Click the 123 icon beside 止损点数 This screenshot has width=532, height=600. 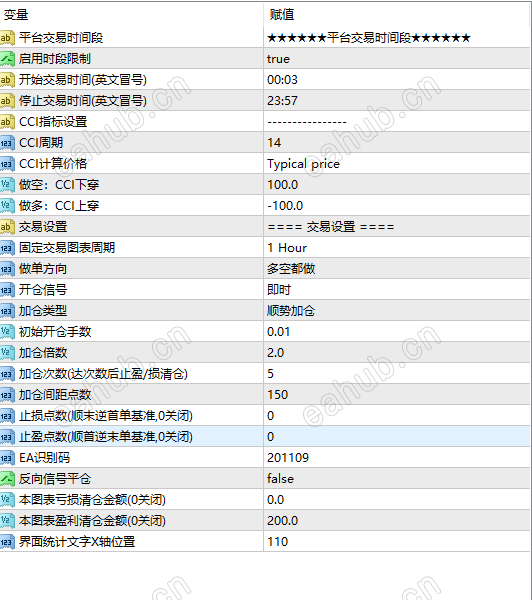point(7,416)
